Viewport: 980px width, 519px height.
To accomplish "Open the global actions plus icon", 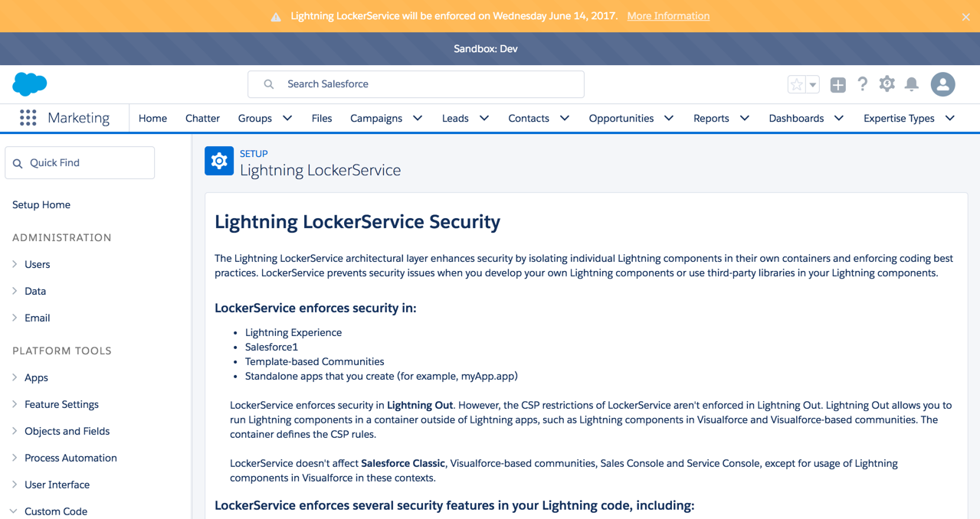I will pos(837,85).
